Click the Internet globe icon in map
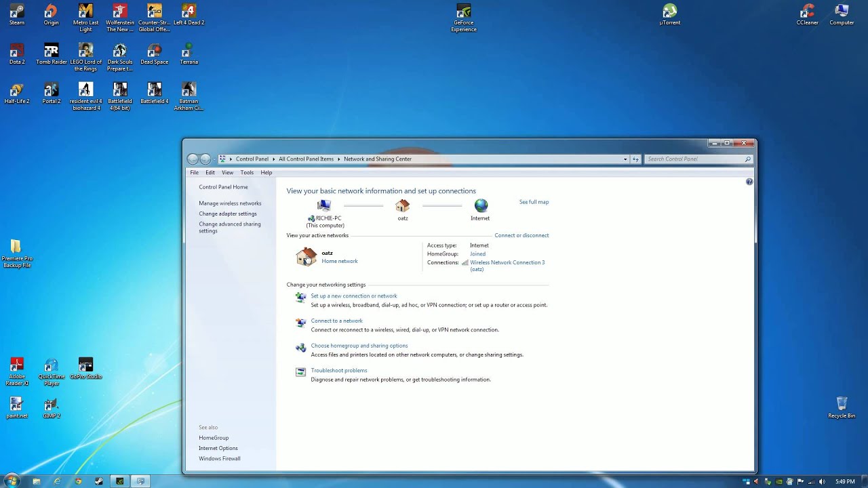 (481, 205)
